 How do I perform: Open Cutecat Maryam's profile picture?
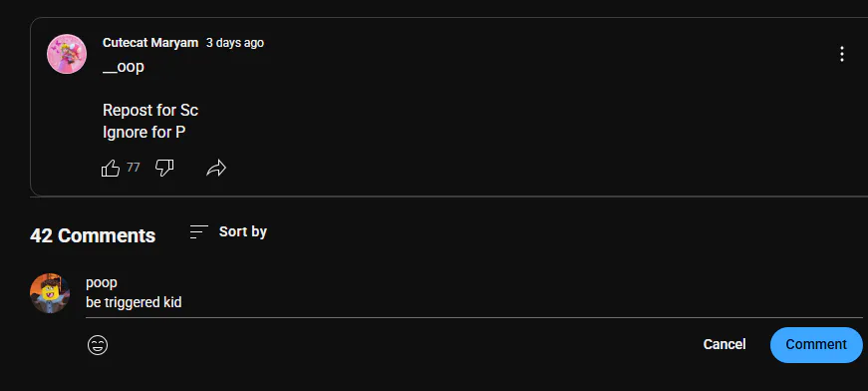[x=67, y=54]
